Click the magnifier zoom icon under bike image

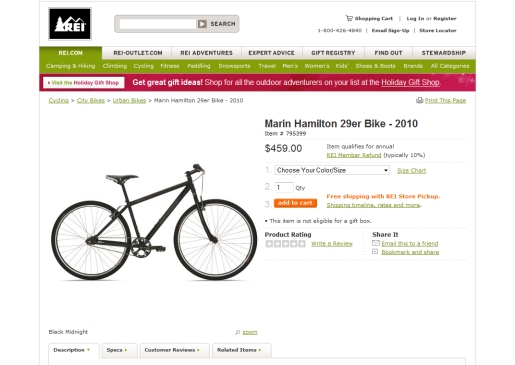coord(237,332)
